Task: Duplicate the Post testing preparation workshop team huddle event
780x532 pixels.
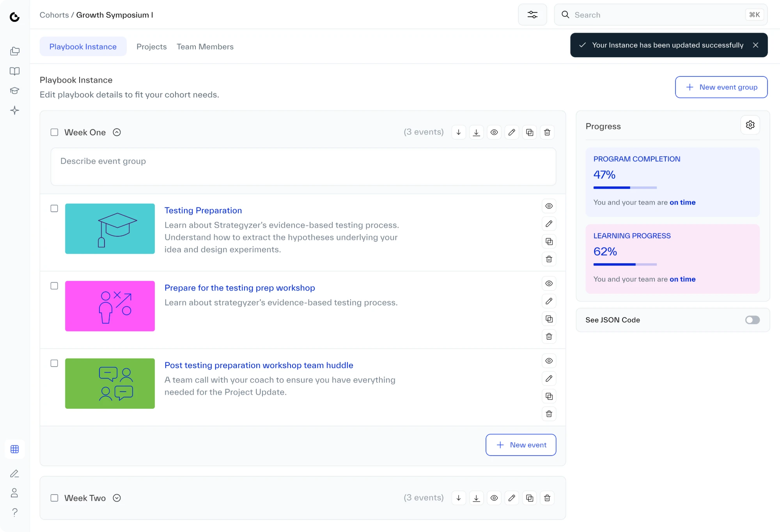Action: (549, 396)
